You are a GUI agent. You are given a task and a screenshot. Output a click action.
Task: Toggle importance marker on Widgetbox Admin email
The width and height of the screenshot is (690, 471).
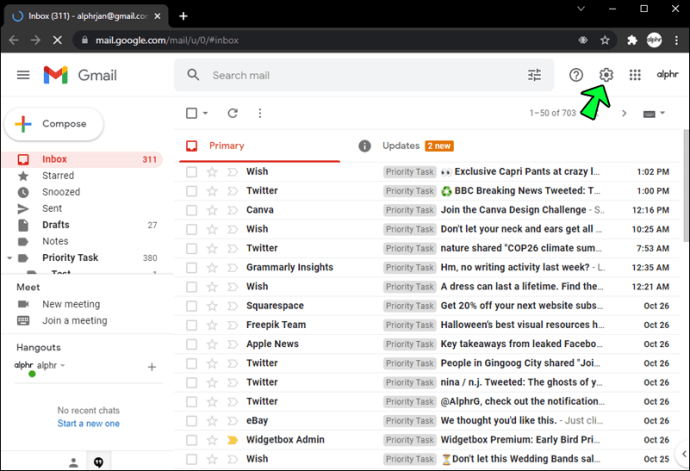[x=232, y=440]
